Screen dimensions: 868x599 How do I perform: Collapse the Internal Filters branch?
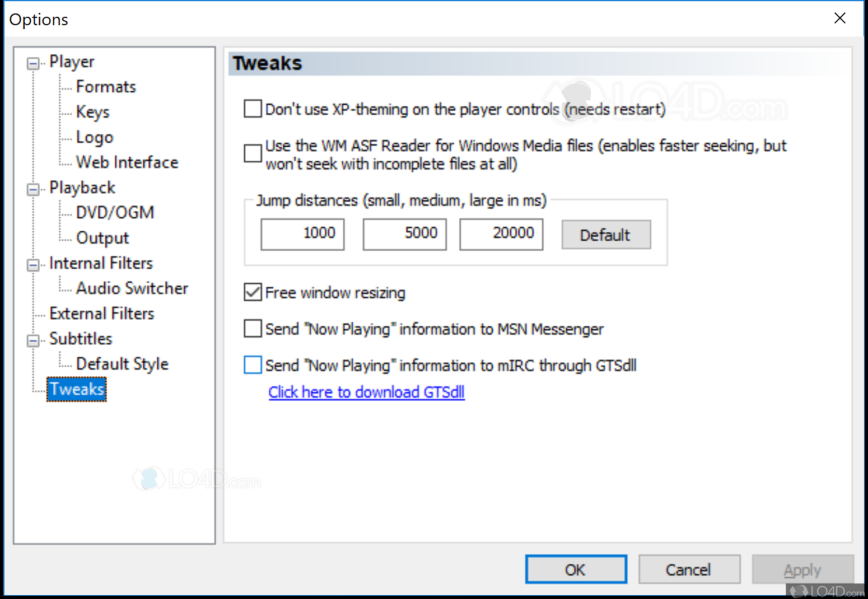[32, 264]
